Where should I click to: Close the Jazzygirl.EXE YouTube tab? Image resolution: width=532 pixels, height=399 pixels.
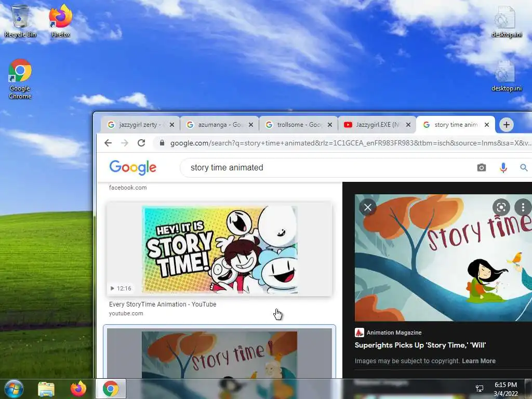tap(408, 125)
